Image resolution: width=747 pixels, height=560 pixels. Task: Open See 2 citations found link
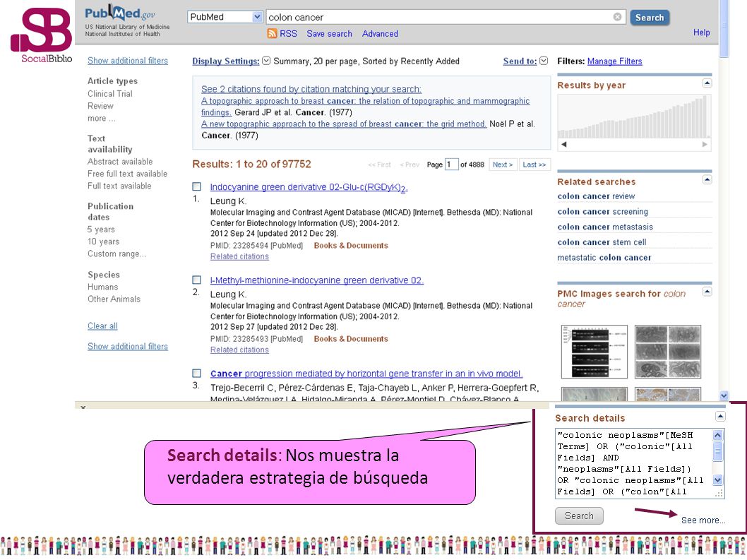[x=311, y=89]
